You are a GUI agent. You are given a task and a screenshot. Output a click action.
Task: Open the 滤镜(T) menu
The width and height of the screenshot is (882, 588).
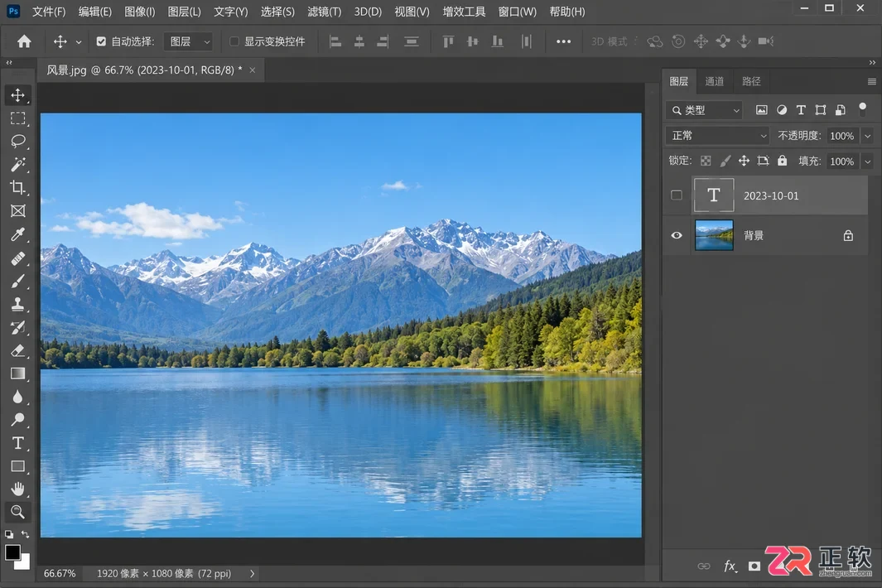pyautogui.click(x=324, y=12)
